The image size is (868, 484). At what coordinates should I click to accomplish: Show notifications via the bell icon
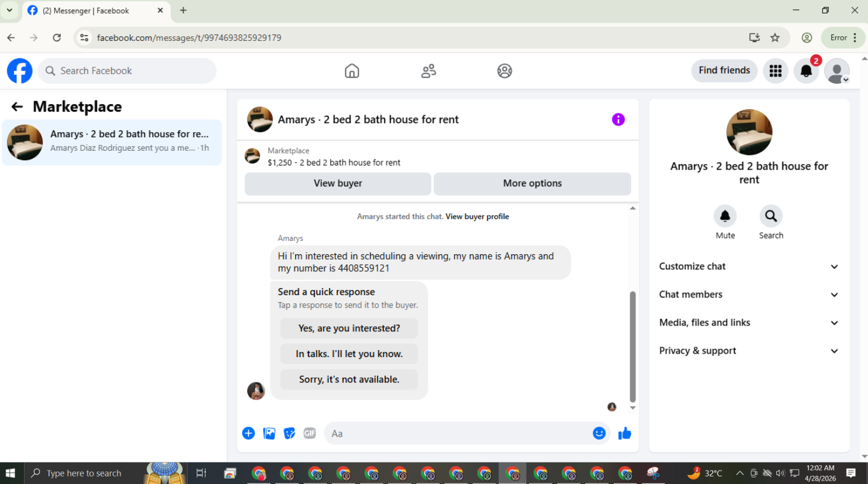tap(806, 71)
